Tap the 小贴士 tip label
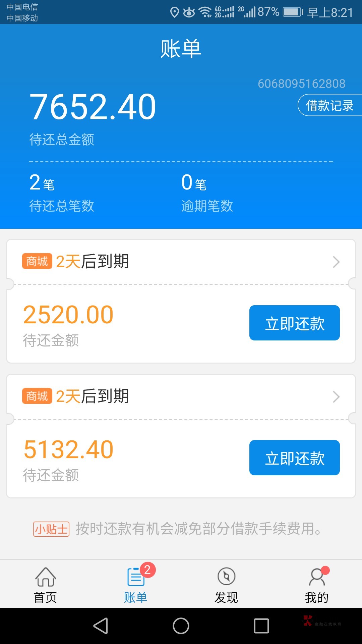362x644 pixels. [51, 529]
